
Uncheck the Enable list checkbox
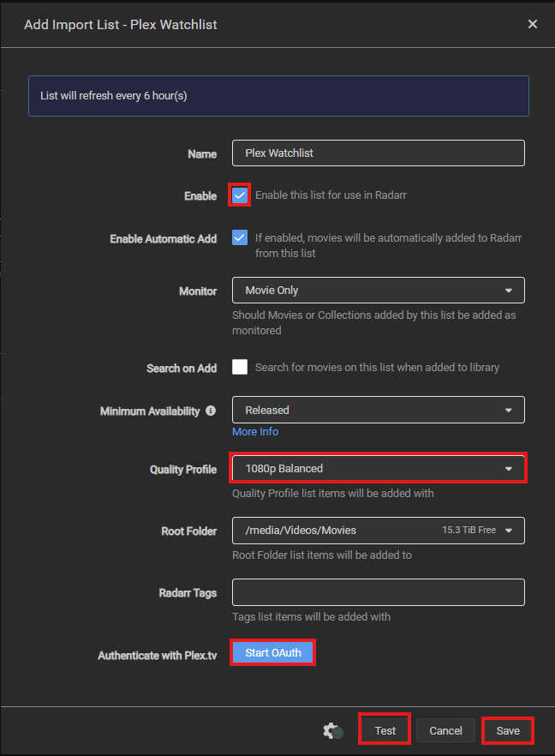pyautogui.click(x=240, y=195)
